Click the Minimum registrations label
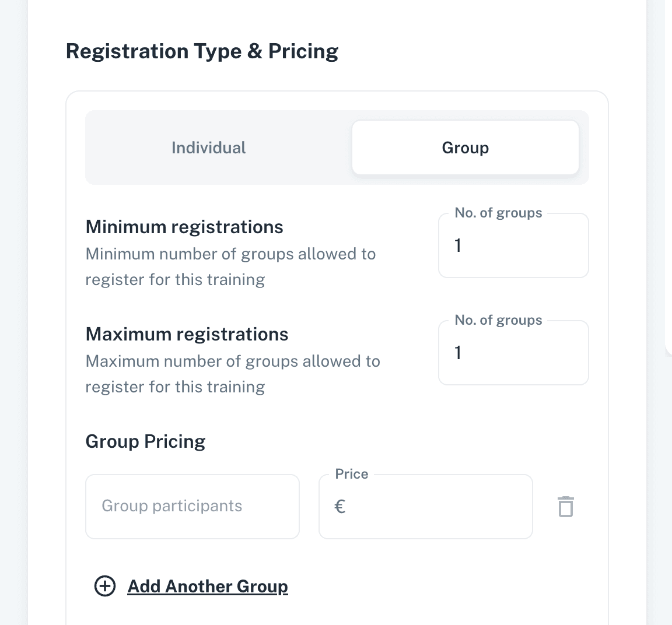The width and height of the screenshot is (672, 625). point(184,227)
